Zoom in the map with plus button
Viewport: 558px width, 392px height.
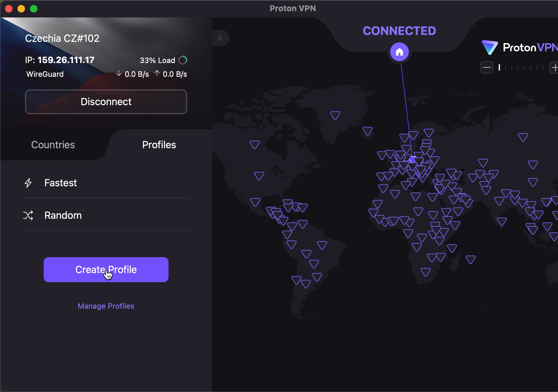click(x=554, y=67)
